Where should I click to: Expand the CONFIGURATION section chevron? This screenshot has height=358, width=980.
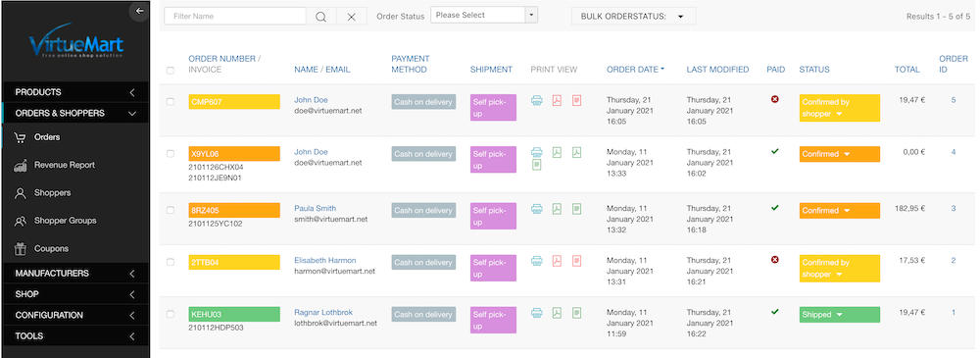(x=132, y=316)
